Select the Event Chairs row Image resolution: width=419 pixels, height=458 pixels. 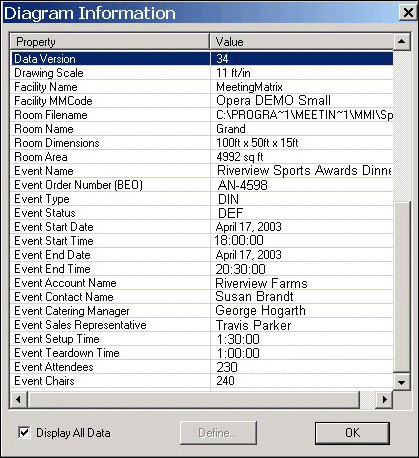(202, 381)
